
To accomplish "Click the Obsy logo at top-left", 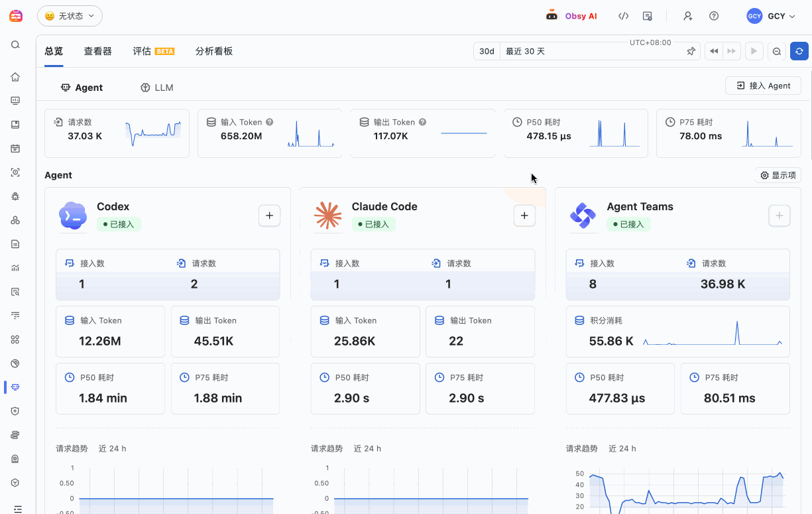I will (15, 16).
